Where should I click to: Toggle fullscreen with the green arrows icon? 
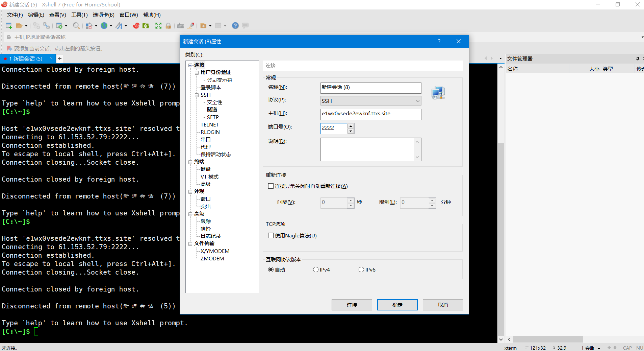click(x=158, y=26)
